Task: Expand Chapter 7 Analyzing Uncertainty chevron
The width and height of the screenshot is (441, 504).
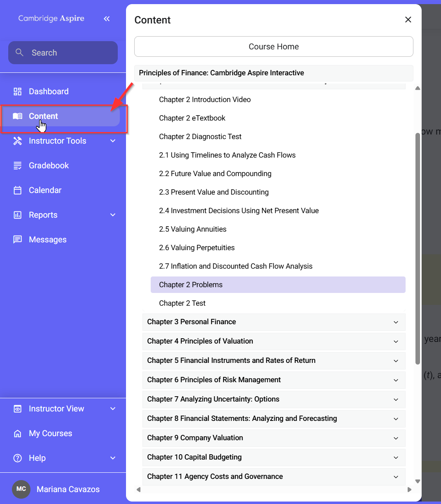Action: pos(396,399)
